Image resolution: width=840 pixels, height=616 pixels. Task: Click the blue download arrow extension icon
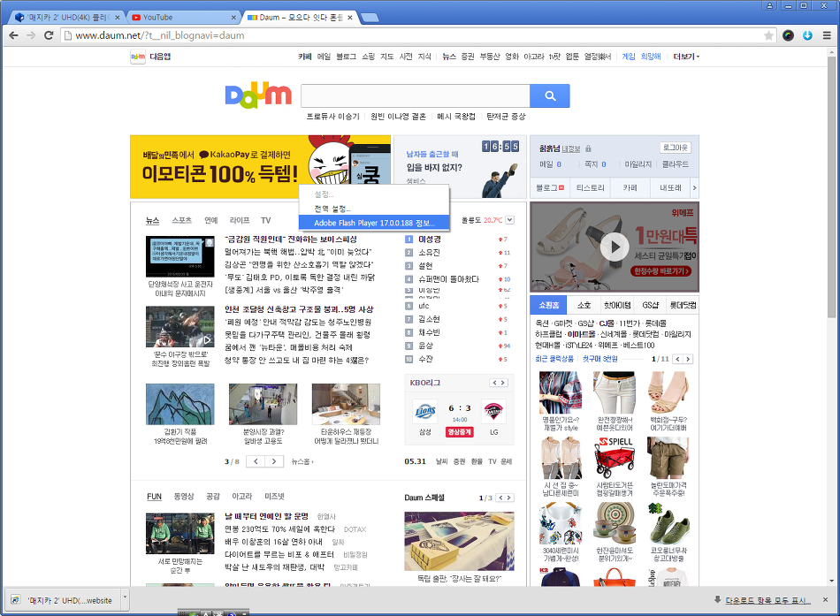(x=808, y=35)
